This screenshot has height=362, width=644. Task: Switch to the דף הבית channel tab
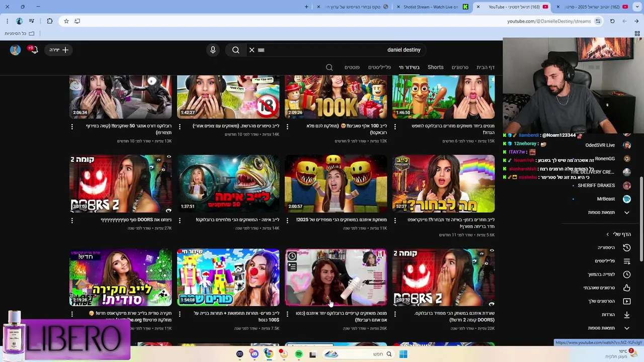486,67
